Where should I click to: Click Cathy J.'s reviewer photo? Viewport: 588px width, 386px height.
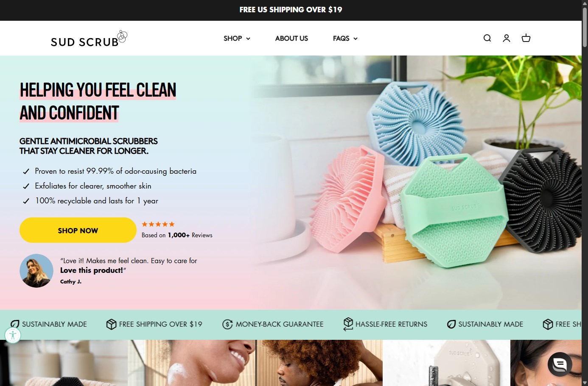tap(36, 271)
